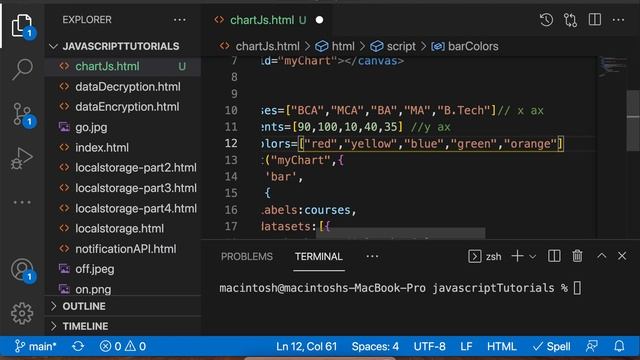Open the main* branch picker in status bar
Viewport: 640px width, 360px height.
(35, 347)
